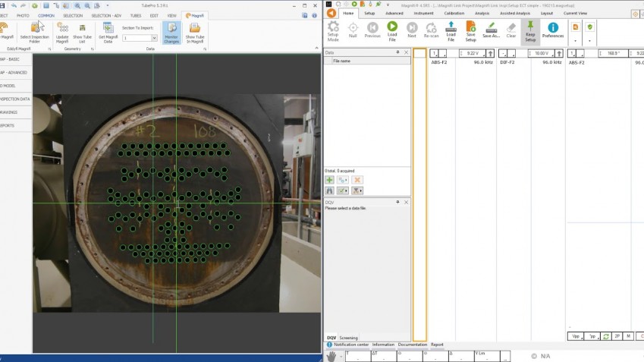Click Show Tube In Magnifi
This screenshot has width=644, height=362.
(x=195, y=27)
